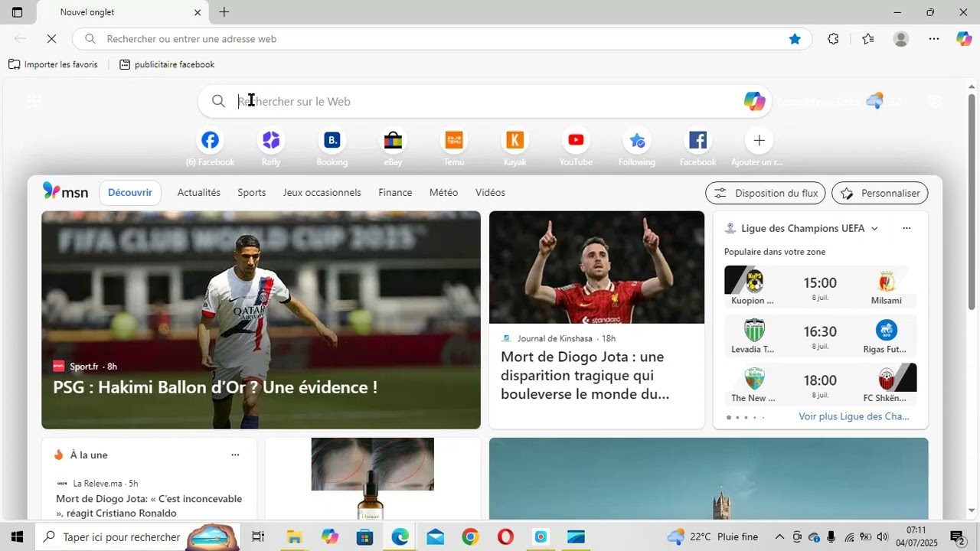Open Google Chrome from taskbar
Viewport: 980px width, 551px height.
[x=470, y=536]
